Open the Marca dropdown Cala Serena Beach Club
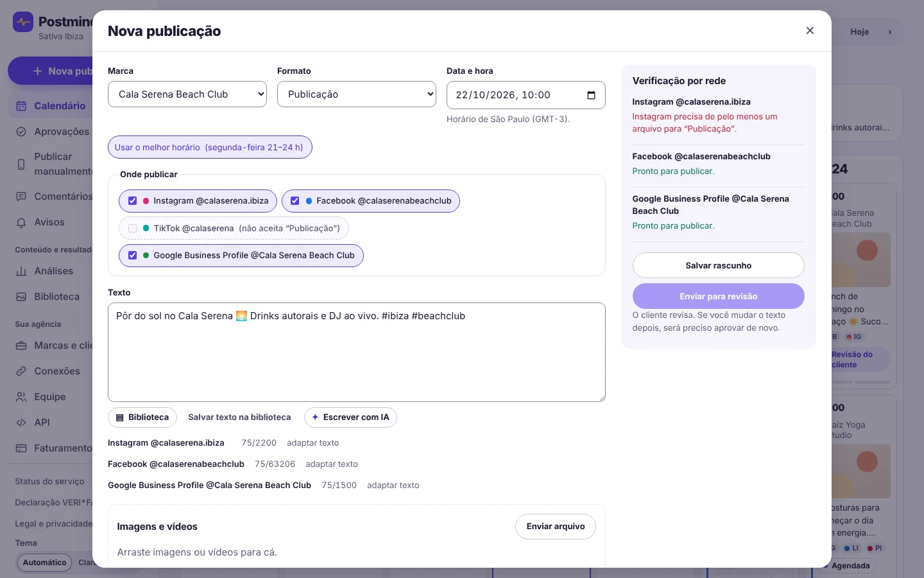 click(187, 94)
